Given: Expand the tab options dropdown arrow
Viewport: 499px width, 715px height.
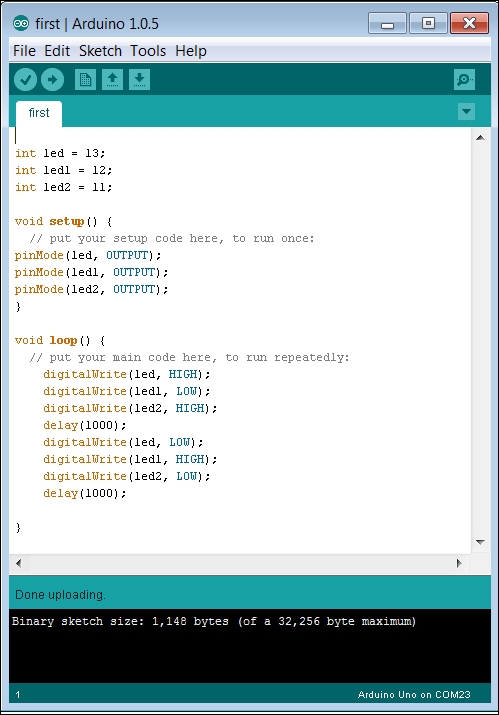Looking at the screenshot, I should [x=466, y=111].
